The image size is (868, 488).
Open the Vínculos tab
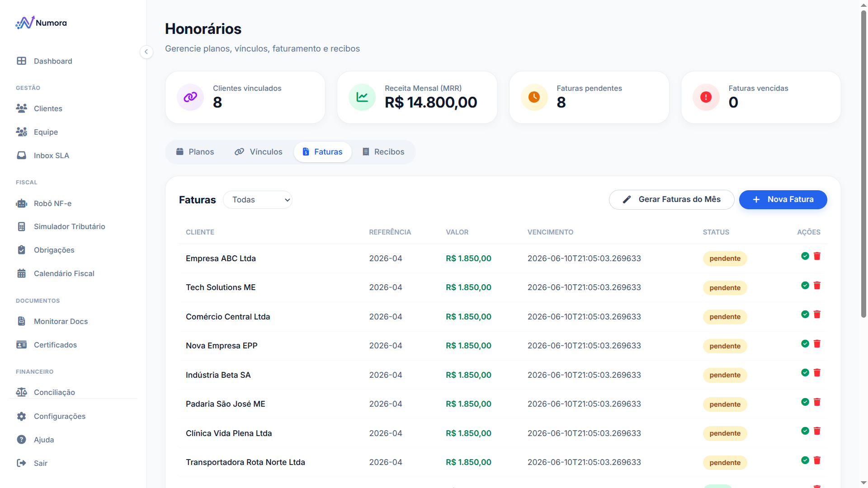(258, 152)
